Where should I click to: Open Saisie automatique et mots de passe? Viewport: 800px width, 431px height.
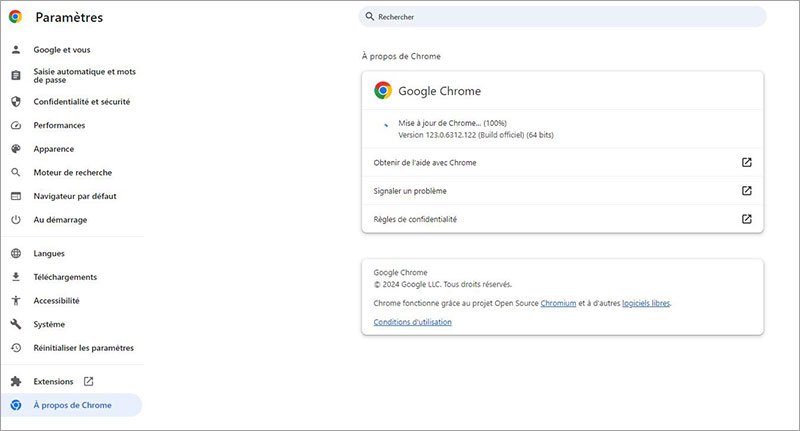[x=83, y=76]
